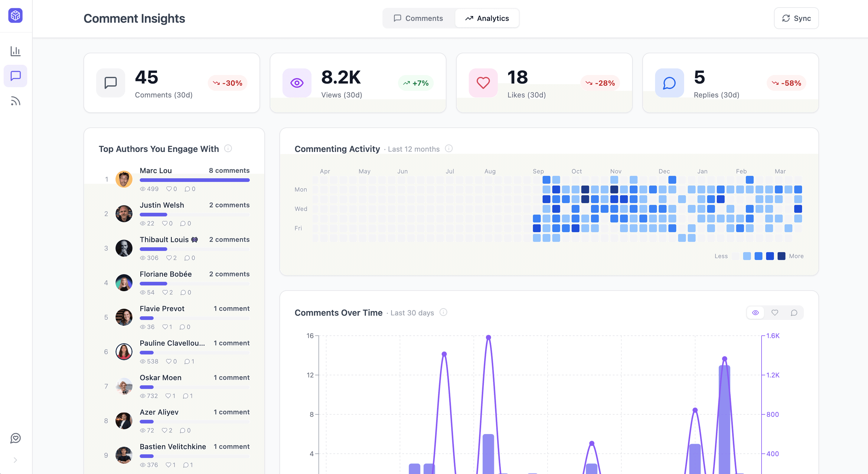Switch to the Analytics tab
Image resolution: width=868 pixels, height=474 pixels.
[487, 18]
